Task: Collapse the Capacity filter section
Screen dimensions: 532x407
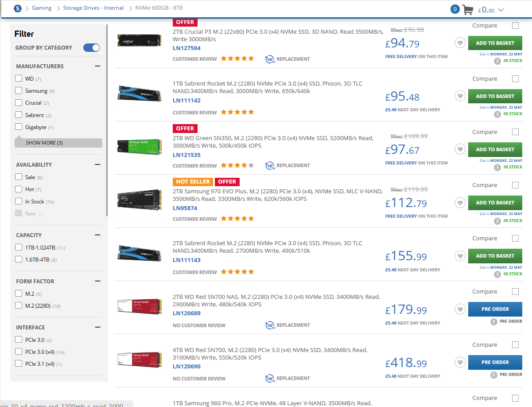Action: tap(98, 235)
